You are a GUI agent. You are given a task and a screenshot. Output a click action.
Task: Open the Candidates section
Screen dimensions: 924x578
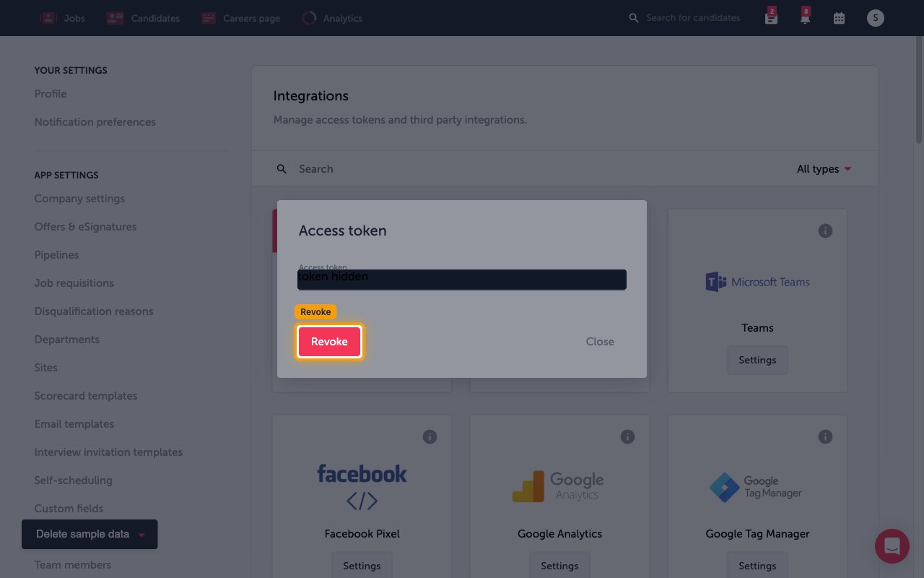tap(155, 18)
